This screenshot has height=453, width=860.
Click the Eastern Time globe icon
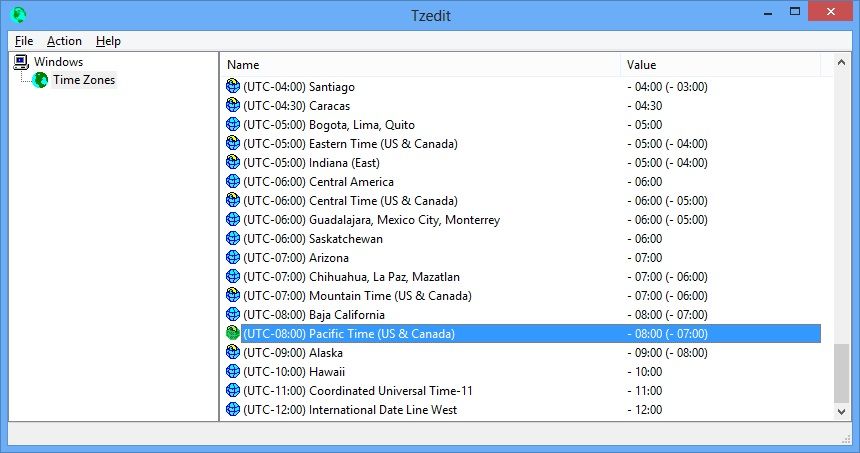point(233,143)
